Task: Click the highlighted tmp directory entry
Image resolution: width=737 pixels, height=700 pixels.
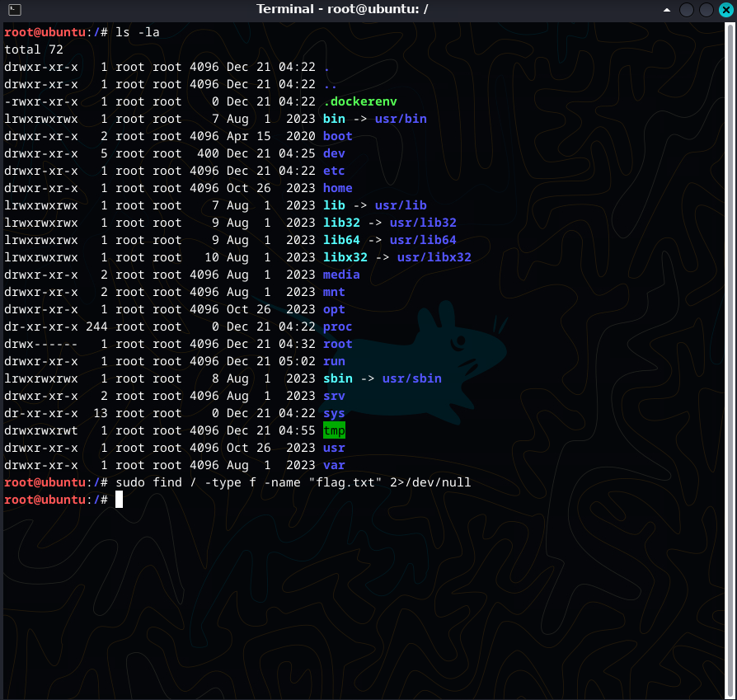Action: click(x=334, y=430)
